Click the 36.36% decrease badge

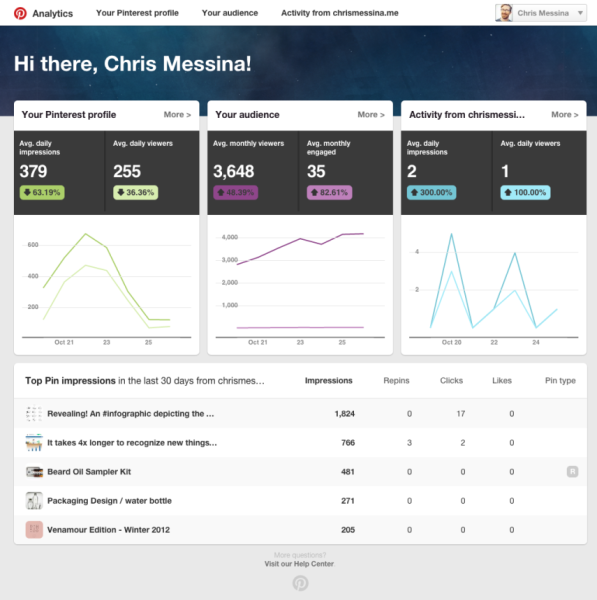[135, 192]
